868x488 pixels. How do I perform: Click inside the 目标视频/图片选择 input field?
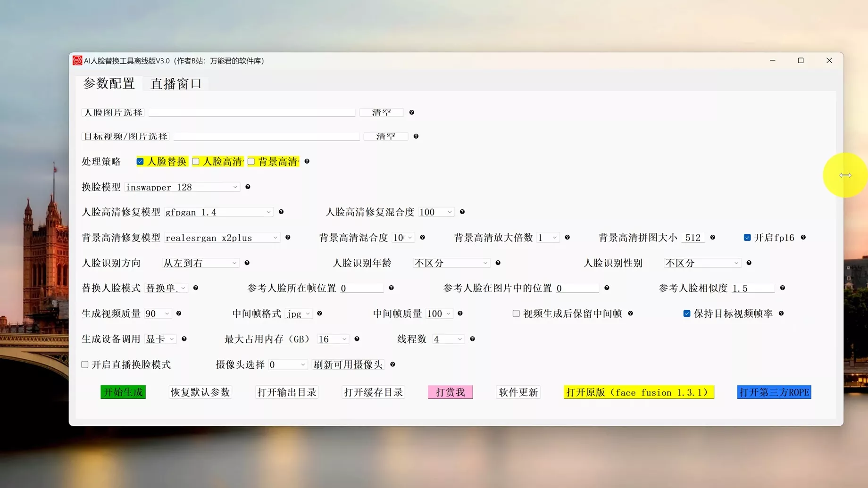click(x=266, y=136)
